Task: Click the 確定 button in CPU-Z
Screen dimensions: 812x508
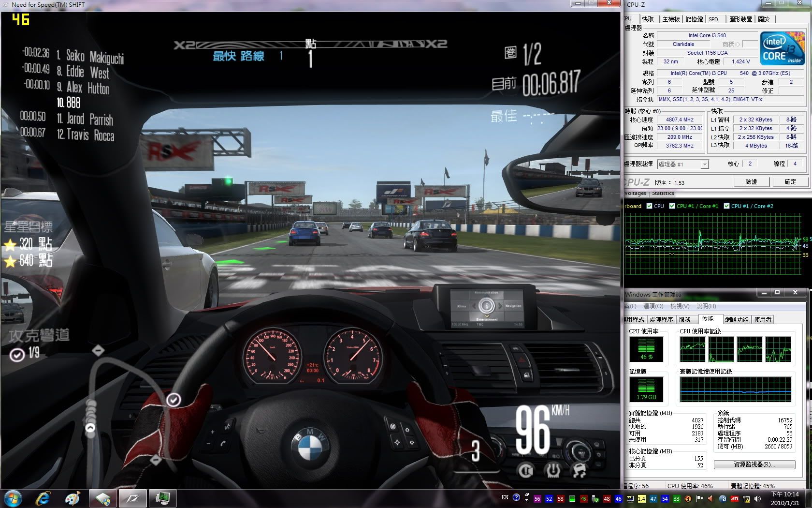Action: (790, 182)
